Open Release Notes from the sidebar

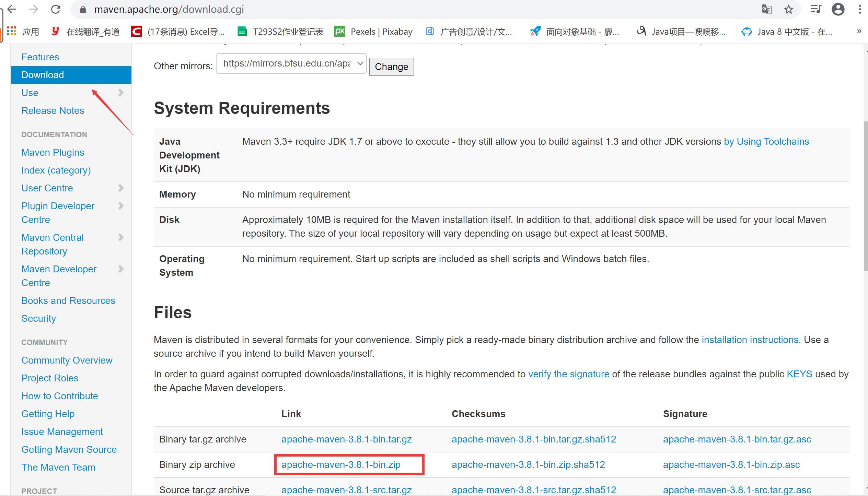click(x=53, y=110)
